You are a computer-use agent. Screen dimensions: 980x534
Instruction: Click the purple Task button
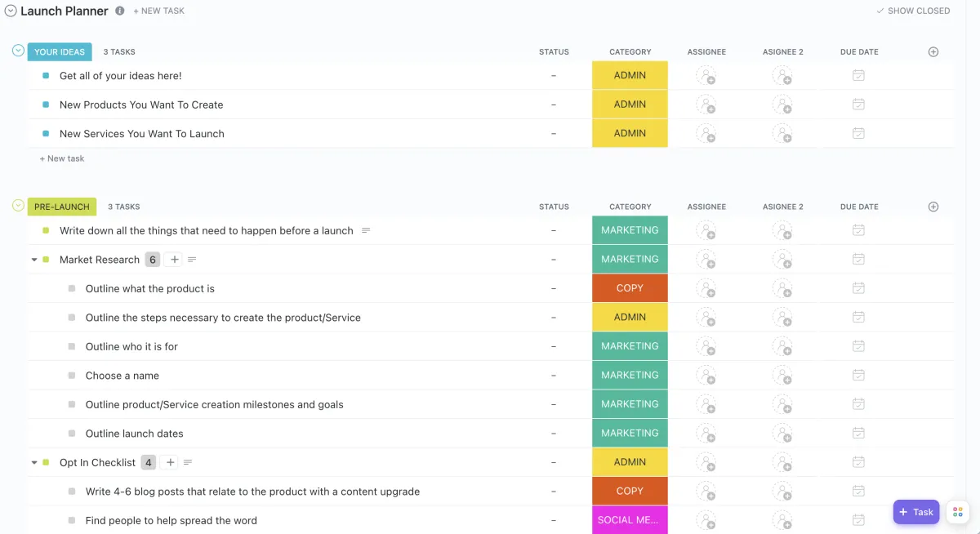(x=916, y=512)
